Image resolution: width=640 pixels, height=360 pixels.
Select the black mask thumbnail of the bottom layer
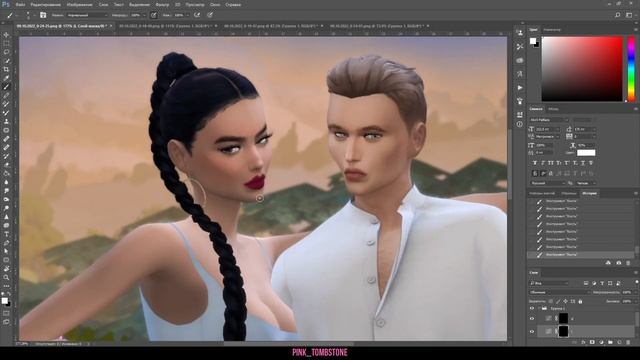[x=563, y=331]
